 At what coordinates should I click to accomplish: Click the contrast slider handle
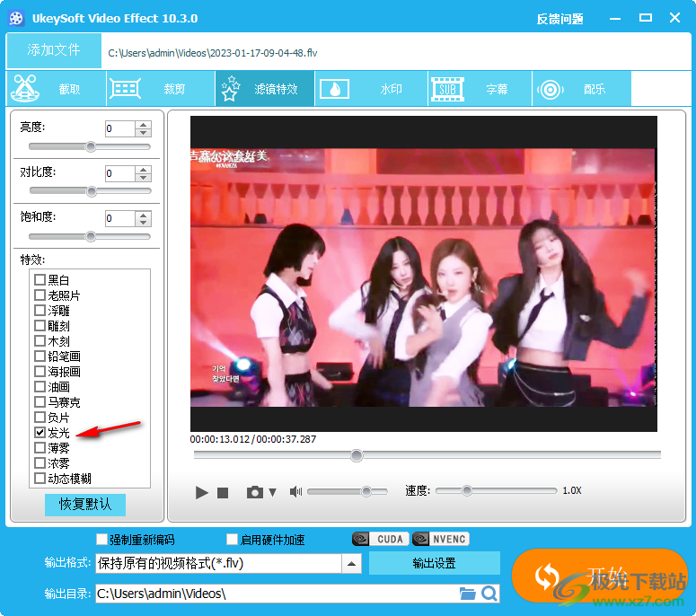[92, 191]
